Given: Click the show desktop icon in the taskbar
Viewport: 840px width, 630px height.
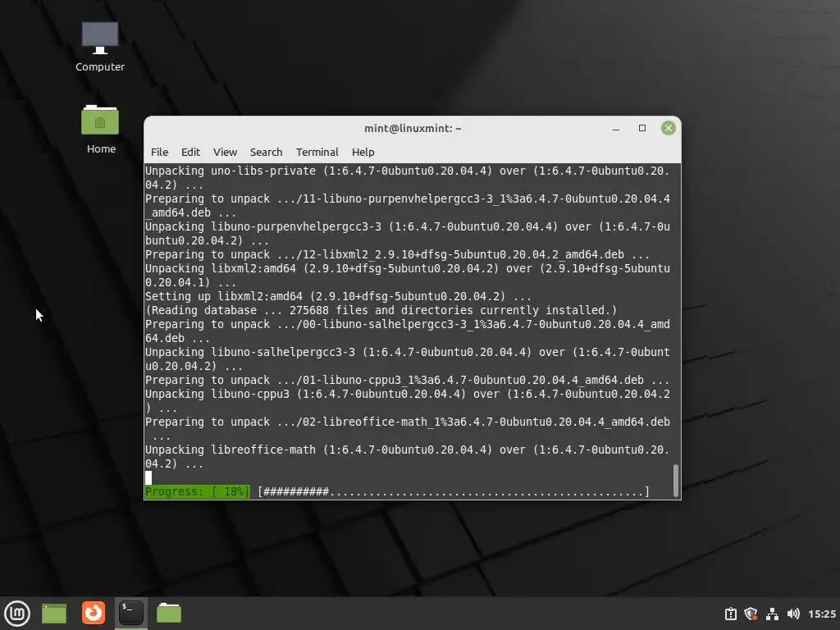Looking at the screenshot, I should (54, 614).
